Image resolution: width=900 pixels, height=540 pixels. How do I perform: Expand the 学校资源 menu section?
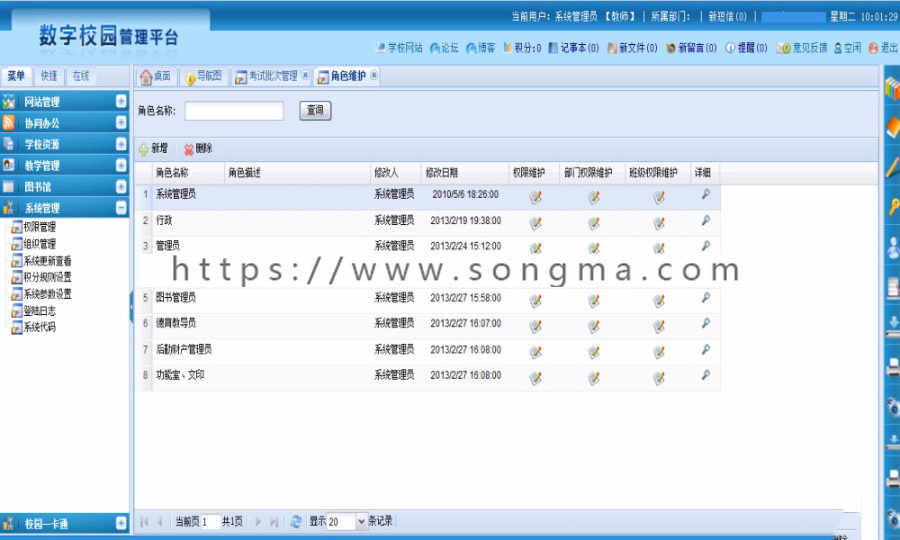(x=121, y=144)
